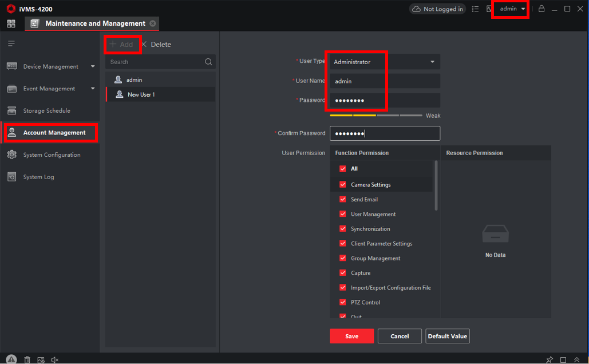Image resolution: width=589 pixels, height=364 pixels.
Task: Click the alarm warning icon in status bar
Action: (x=11, y=359)
